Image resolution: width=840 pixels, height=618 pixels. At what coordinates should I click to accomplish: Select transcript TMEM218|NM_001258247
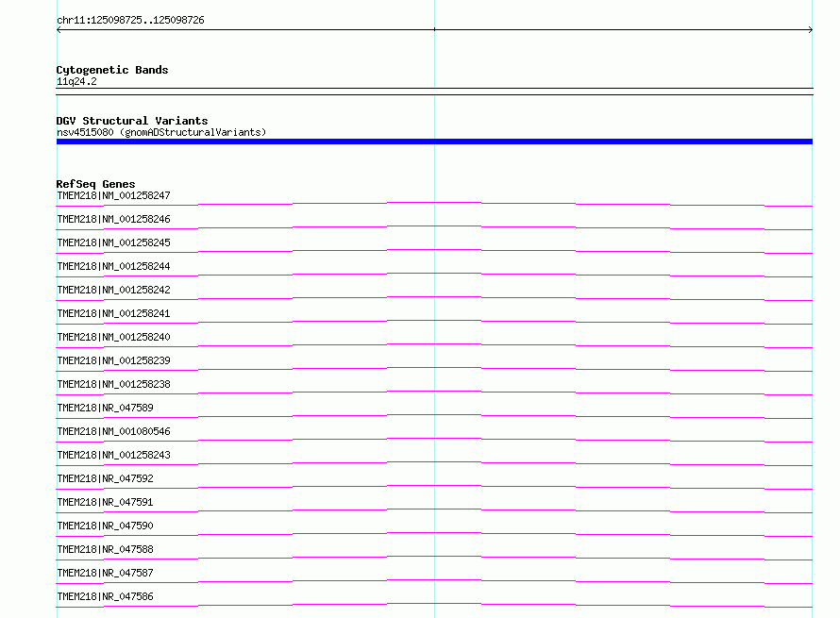click(113, 195)
